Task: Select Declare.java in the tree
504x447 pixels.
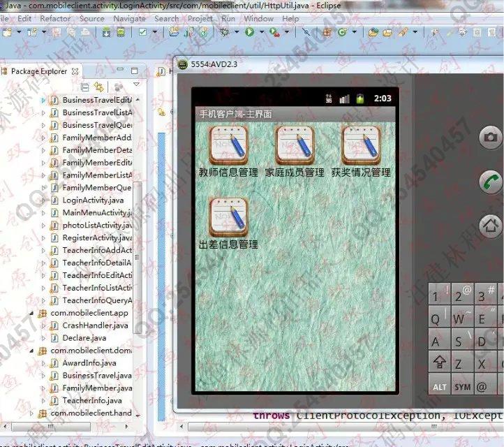Action: click(84, 338)
